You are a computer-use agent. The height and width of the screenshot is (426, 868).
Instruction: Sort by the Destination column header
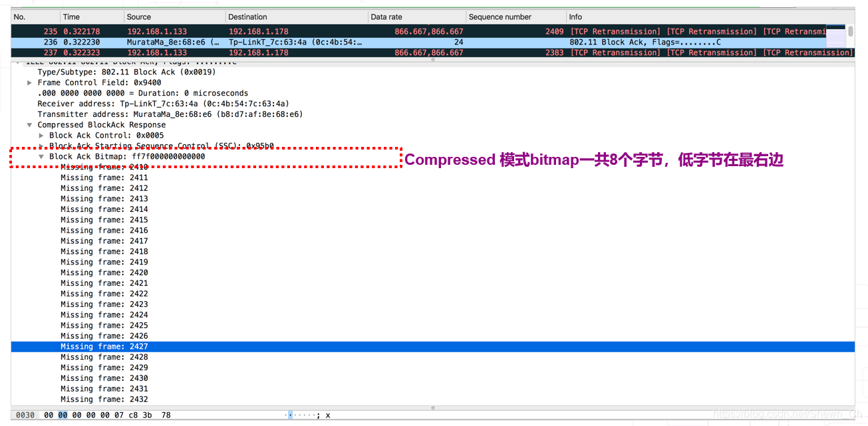point(296,17)
